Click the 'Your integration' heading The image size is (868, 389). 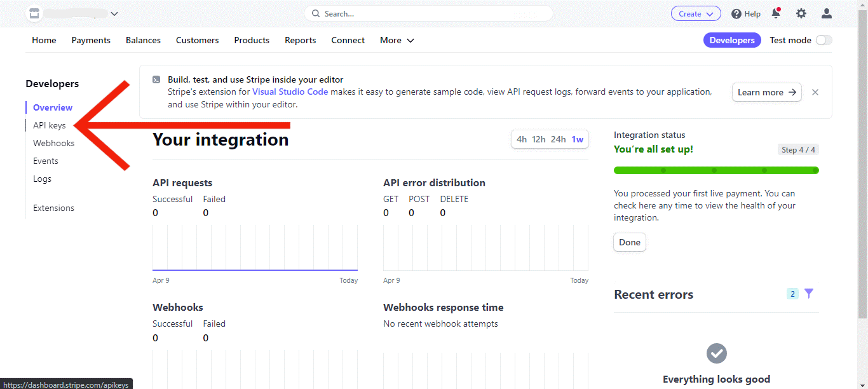220,139
